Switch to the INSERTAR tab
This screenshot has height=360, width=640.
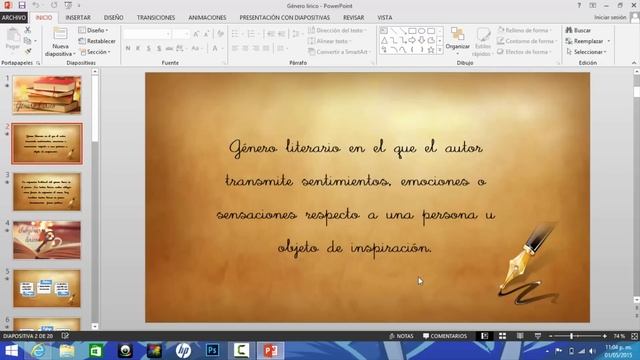(78, 18)
